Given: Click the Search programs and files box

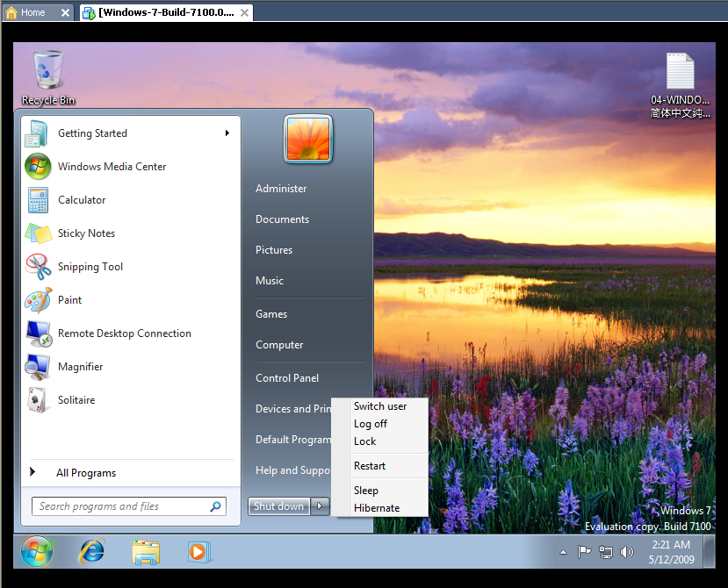Looking at the screenshot, I should (128, 506).
